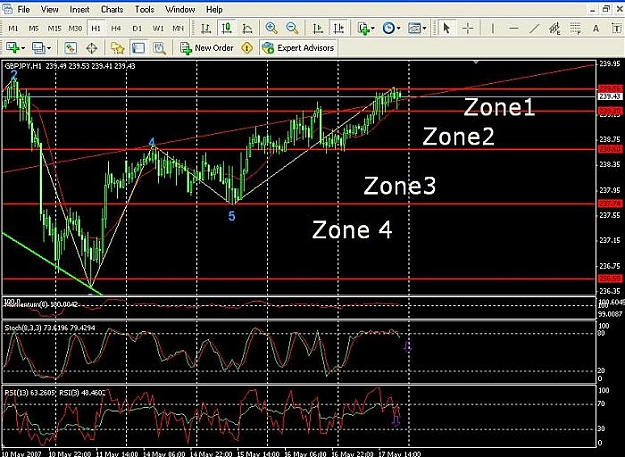Open the Indicators list dropdown
The height and width of the screenshot is (457, 625).
[366, 28]
